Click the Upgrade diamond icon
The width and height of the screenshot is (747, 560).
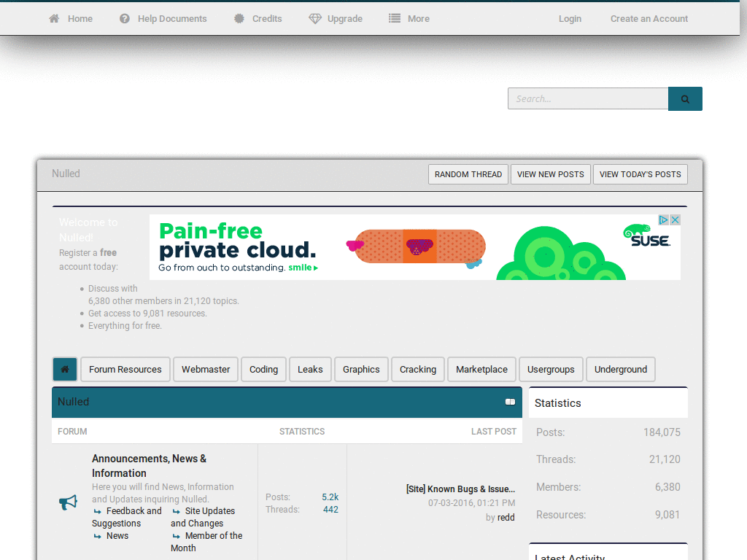(x=315, y=18)
